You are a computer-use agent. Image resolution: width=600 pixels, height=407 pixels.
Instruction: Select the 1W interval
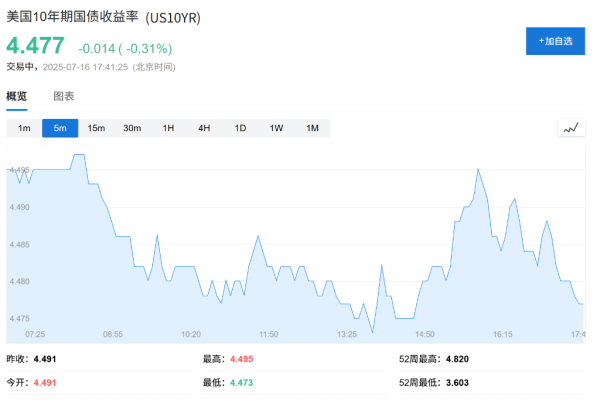pos(276,128)
